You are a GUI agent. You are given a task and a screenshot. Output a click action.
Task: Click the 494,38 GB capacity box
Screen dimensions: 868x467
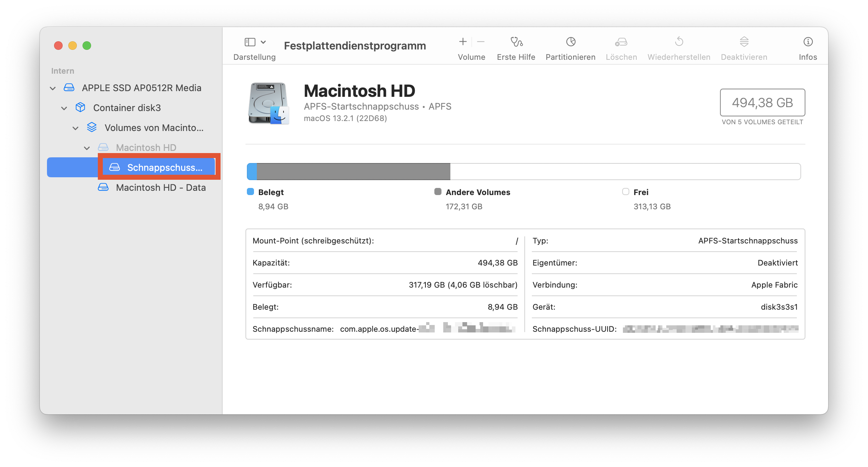point(762,103)
